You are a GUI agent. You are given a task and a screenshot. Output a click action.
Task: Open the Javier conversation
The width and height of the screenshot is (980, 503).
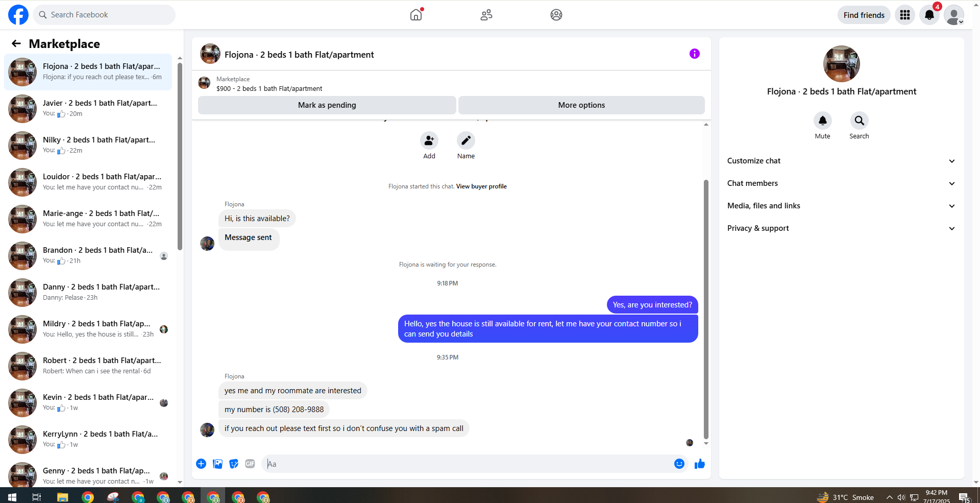[x=88, y=109]
